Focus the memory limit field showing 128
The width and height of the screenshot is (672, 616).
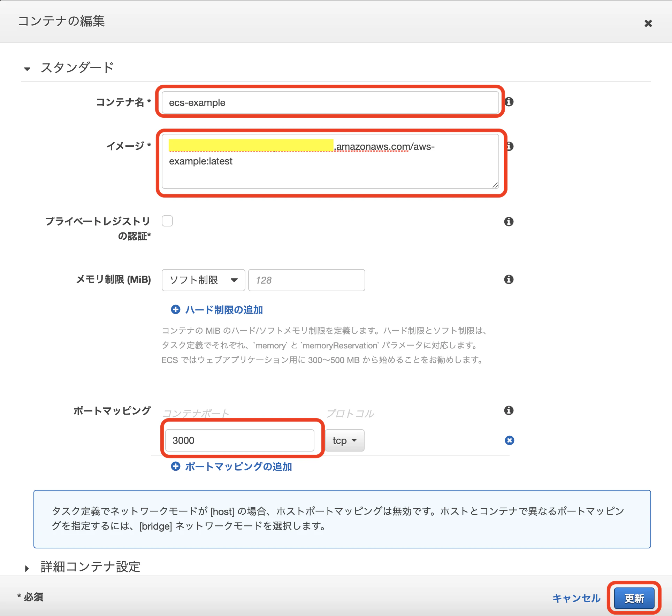tap(307, 280)
